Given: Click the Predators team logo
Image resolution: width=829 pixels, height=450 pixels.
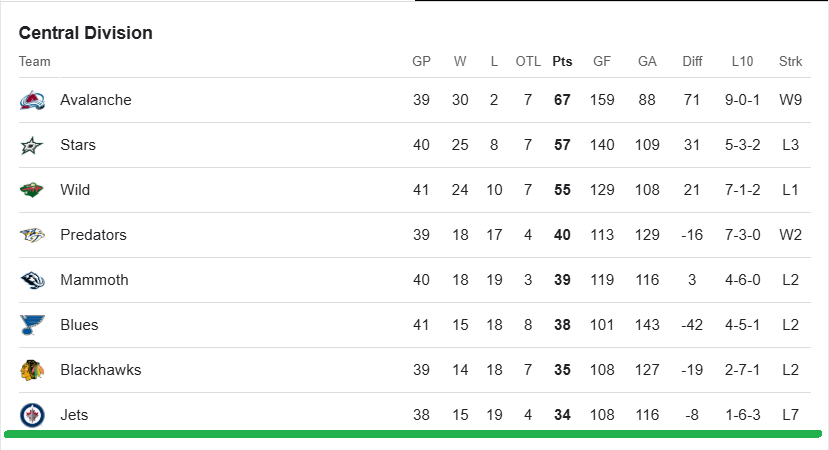Looking at the screenshot, I should (x=32, y=235).
